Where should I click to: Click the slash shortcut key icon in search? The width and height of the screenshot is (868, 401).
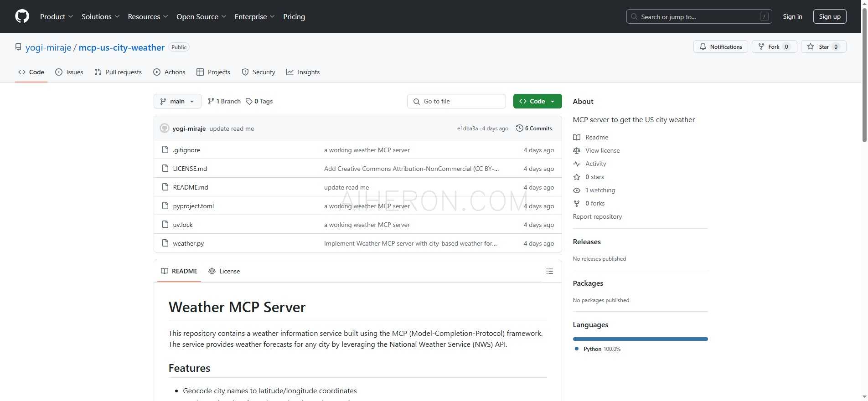click(x=765, y=16)
